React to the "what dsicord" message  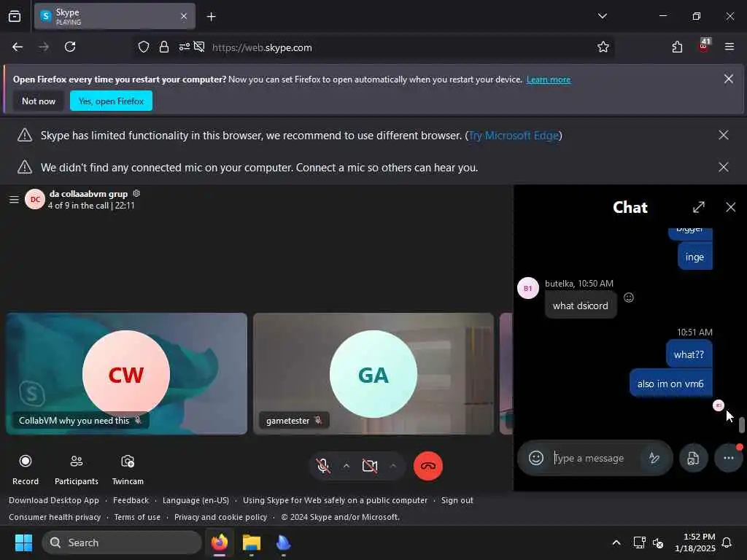point(629,297)
